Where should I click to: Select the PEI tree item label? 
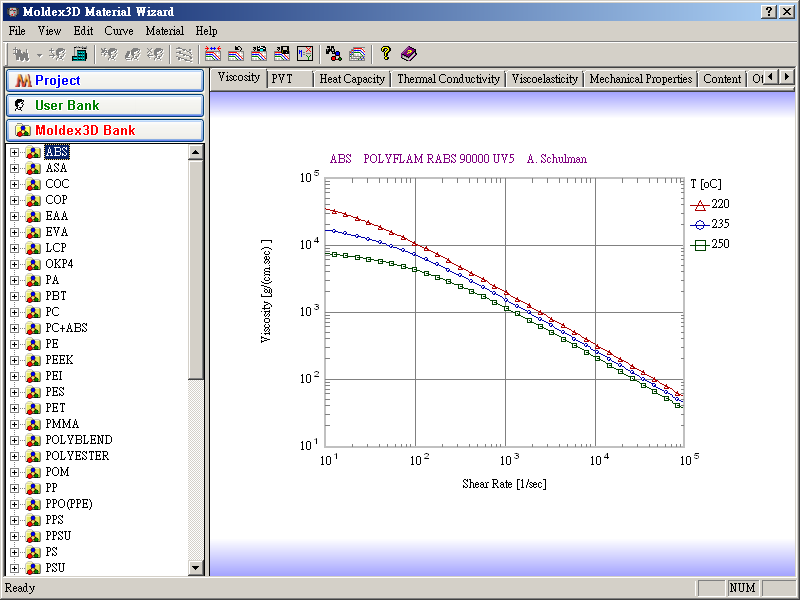pyautogui.click(x=54, y=376)
